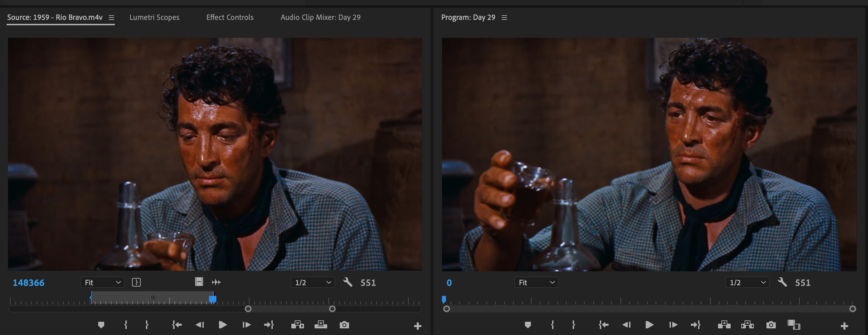Go to In point in Program monitor
The image size is (868, 335).
(x=603, y=325)
